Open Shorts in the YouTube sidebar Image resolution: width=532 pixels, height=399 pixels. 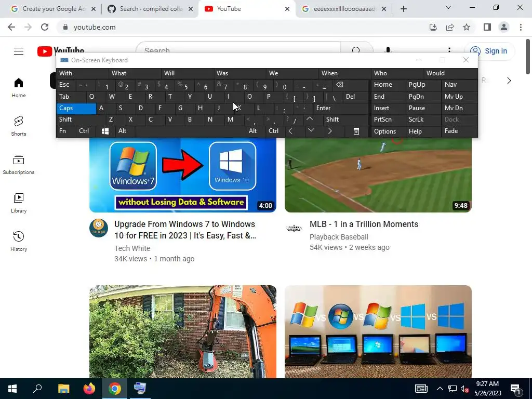point(19,126)
